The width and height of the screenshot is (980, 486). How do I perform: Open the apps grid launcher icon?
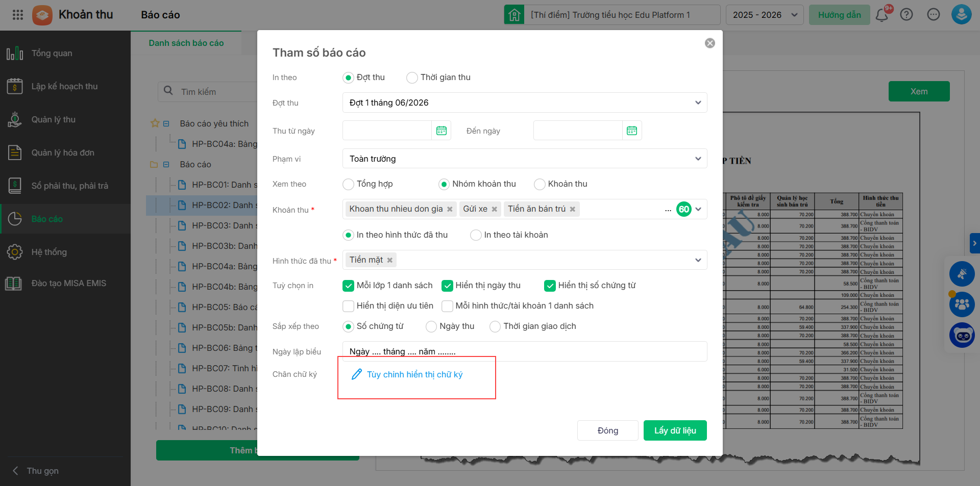click(18, 15)
